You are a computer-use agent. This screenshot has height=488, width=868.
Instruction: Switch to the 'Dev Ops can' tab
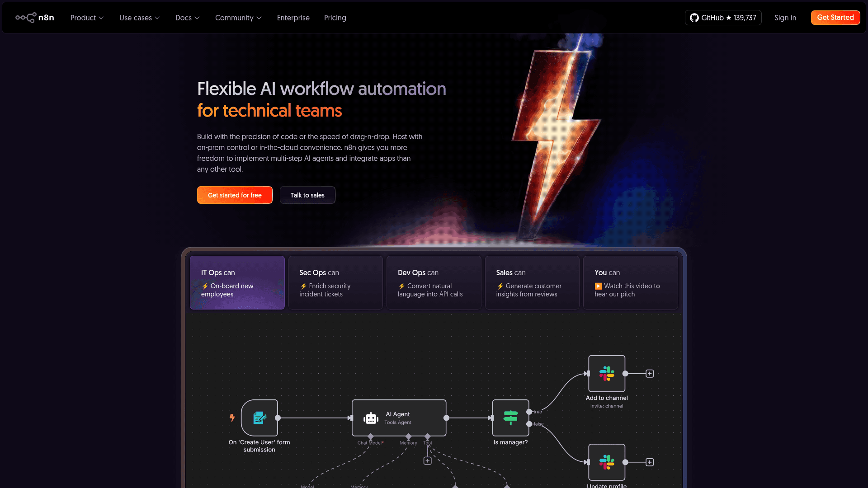pyautogui.click(x=434, y=283)
